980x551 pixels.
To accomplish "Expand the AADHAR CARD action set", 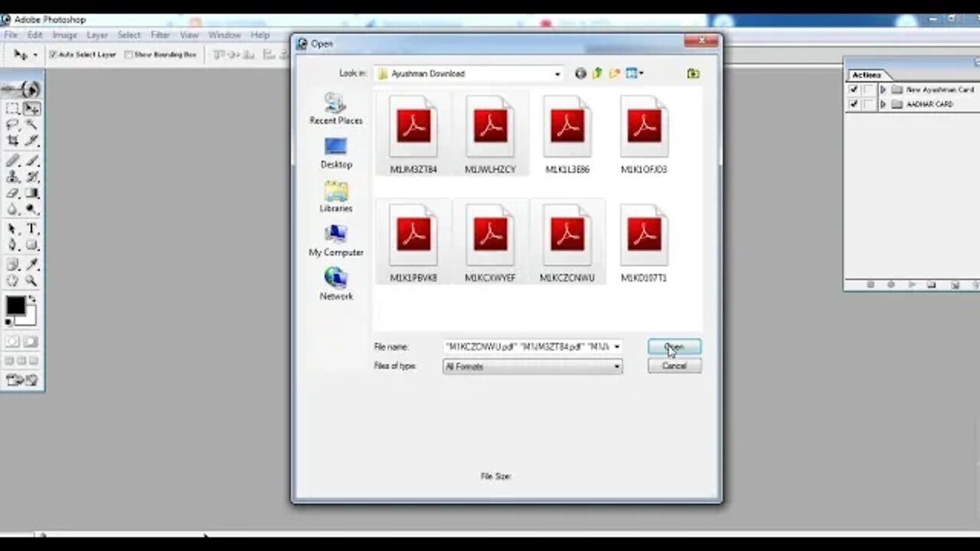I will point(883,104).
